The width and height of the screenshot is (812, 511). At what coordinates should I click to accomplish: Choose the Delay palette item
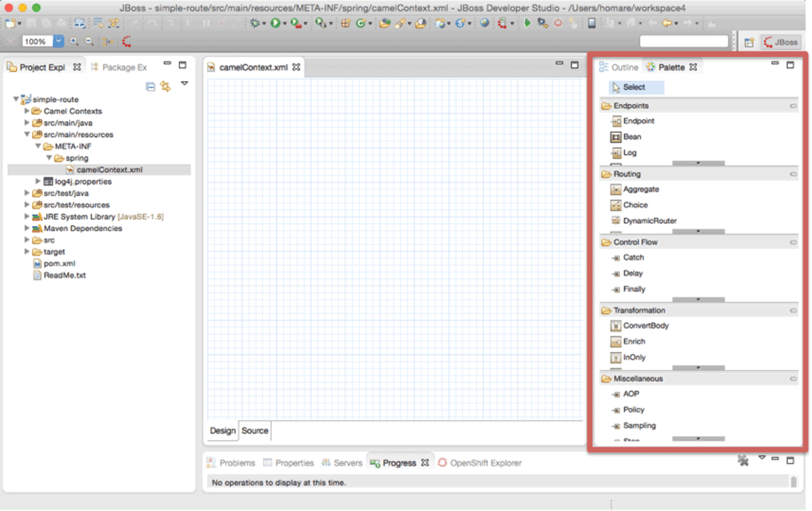pyautogui.click(x=627, y=273)
